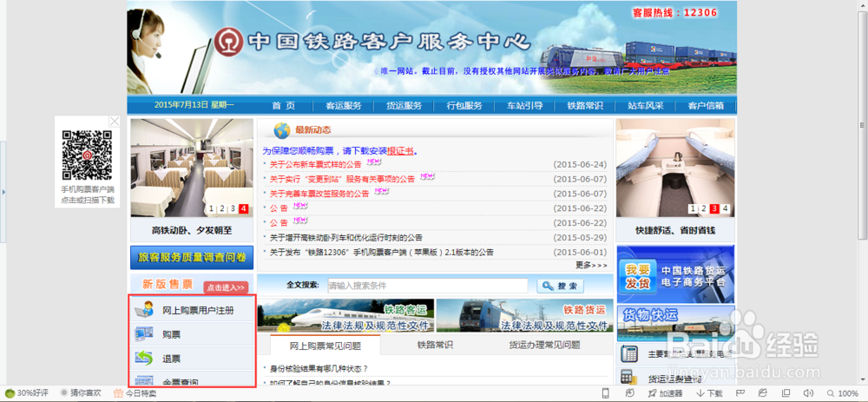868x402 pixels.
Task: Click 更多>>> to see more news
Action: [x=591, y=265]
